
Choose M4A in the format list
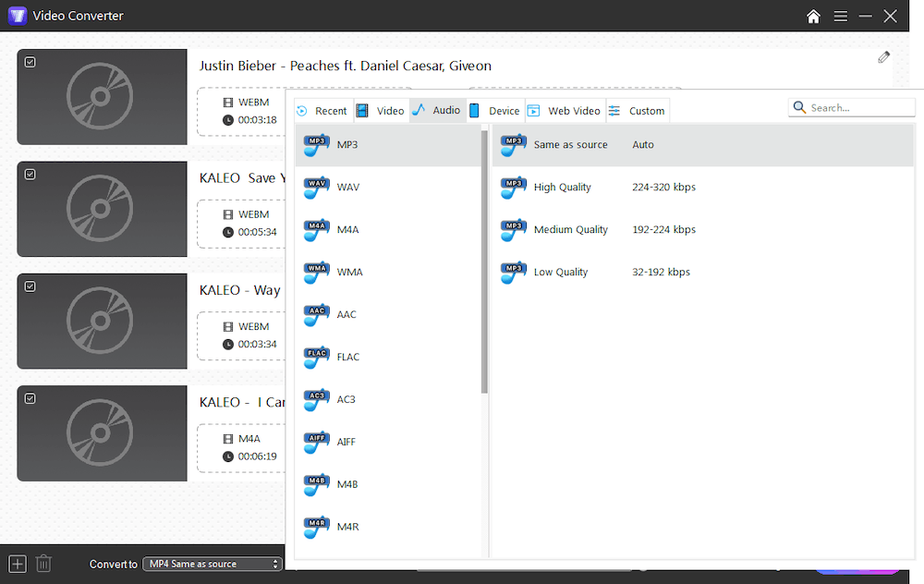tap(388, 230)
